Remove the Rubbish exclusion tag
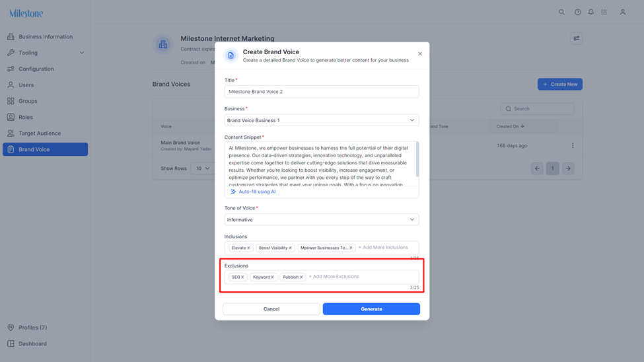Image resolution: width=644 pixels, height=362 pixels. tap(301, 277)
